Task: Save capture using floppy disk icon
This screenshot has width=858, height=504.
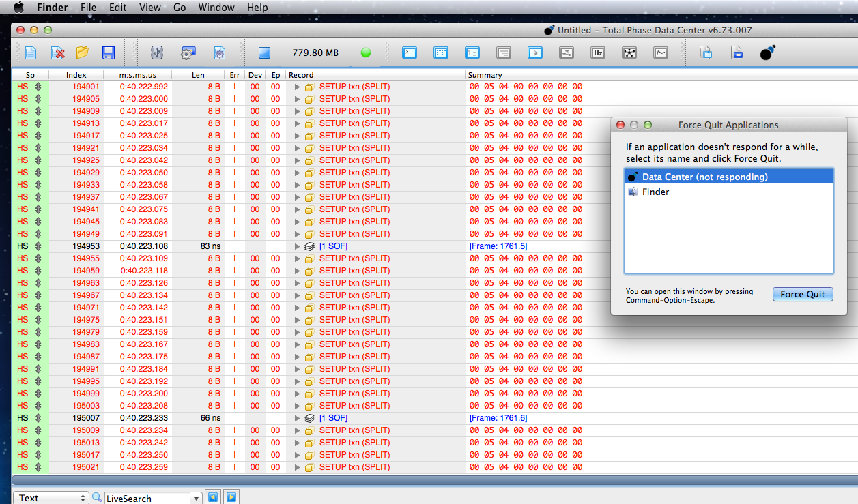Action: [108, 53]
